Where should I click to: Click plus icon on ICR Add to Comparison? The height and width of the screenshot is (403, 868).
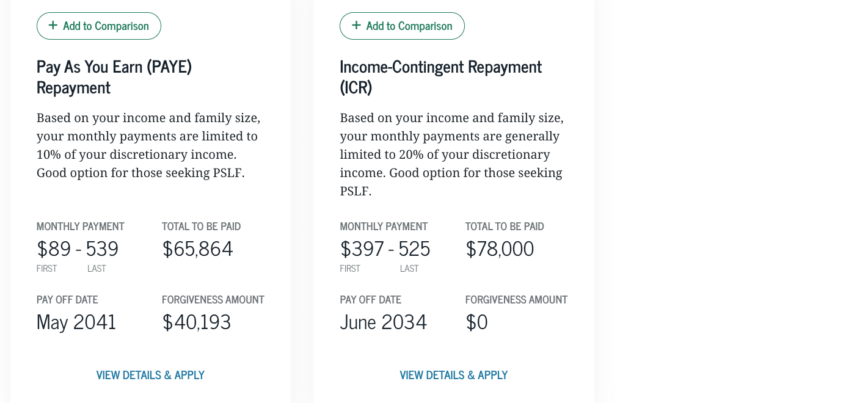tap(356, 26)
